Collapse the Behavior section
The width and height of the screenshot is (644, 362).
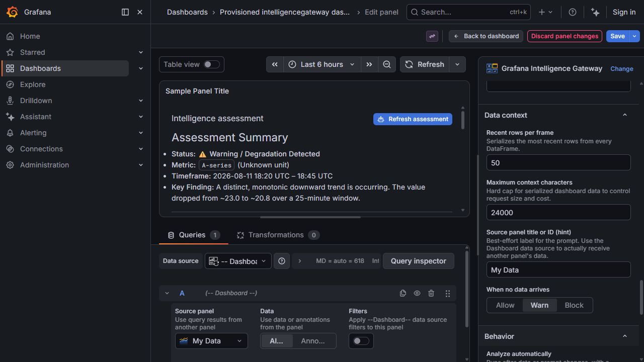[625, 336]
